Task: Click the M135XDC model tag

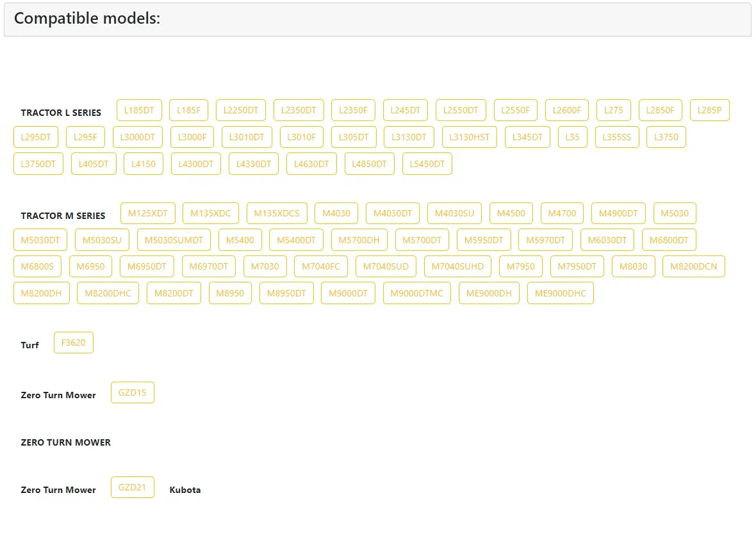Action: click(x=210, y=213)
